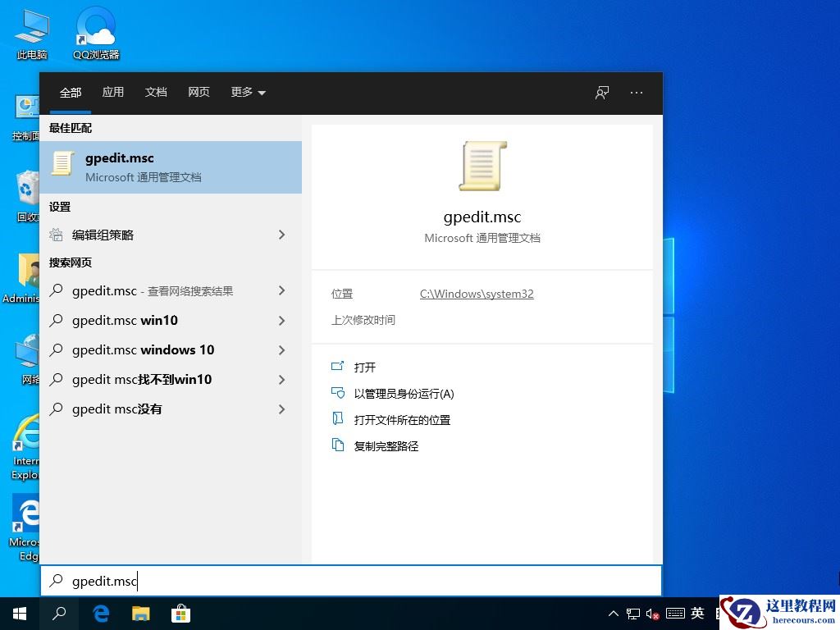Click the search input field at the bottom
Image resolution: width=840 pixels, height=630 pixels.
click(246, 581)
